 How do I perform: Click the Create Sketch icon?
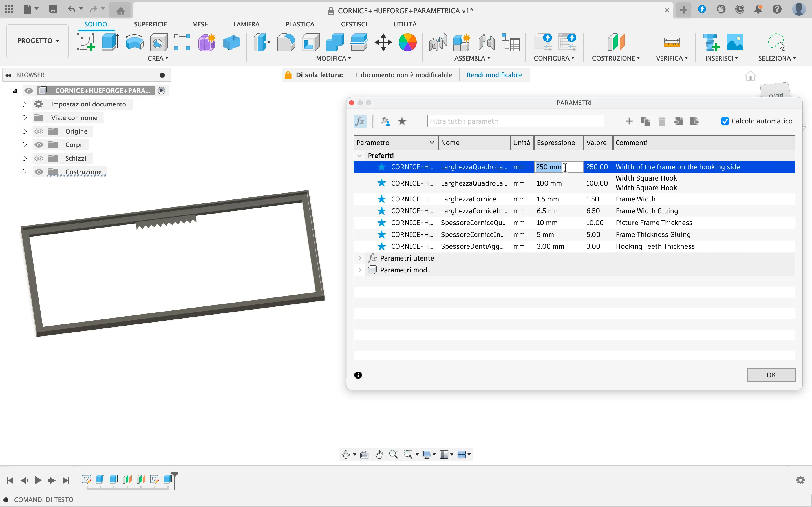click(x=86, y=42)
